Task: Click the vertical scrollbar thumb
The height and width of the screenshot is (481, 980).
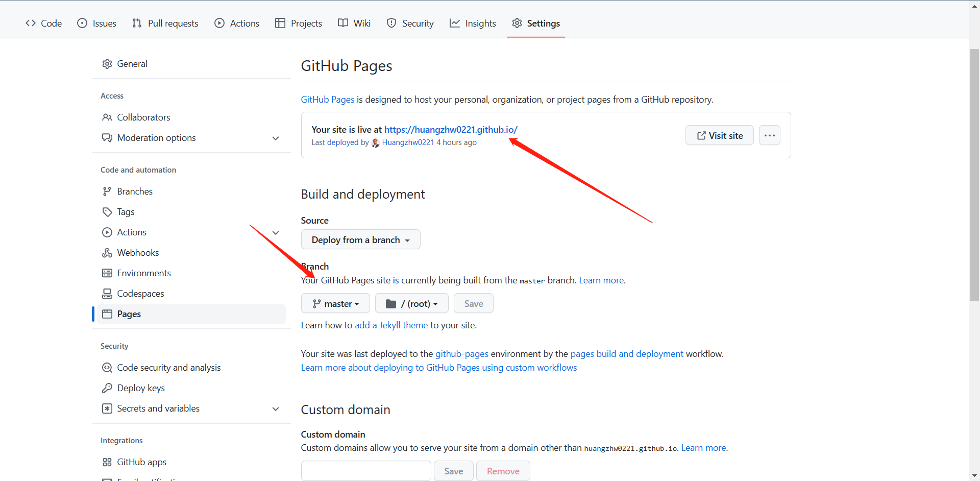Action: (974, 175)
